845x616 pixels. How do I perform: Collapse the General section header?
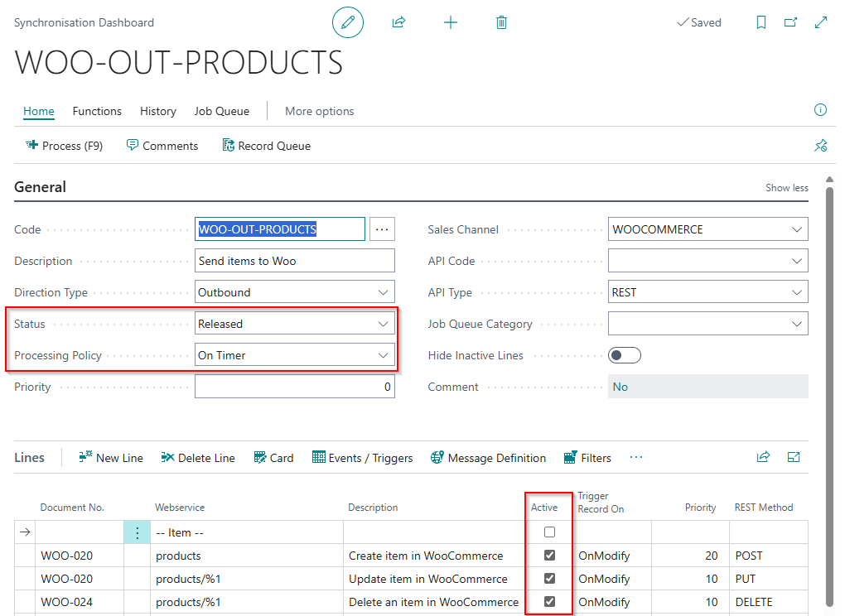coord(40,187)
